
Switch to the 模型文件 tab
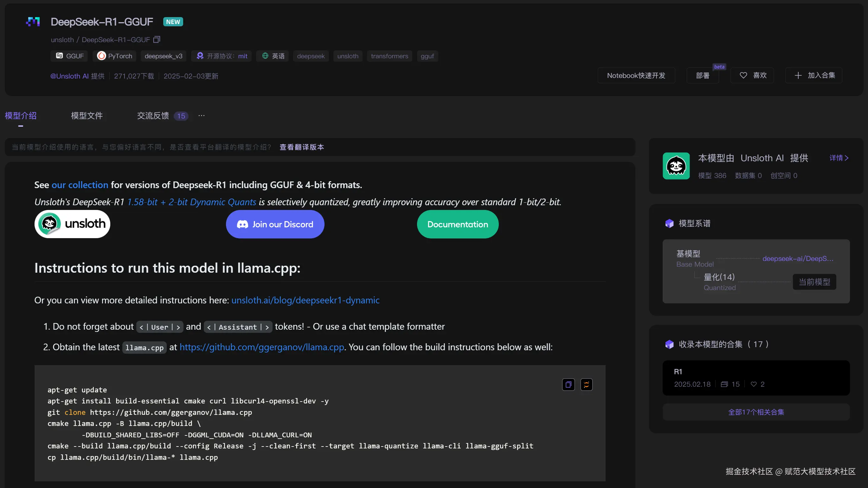87,116
